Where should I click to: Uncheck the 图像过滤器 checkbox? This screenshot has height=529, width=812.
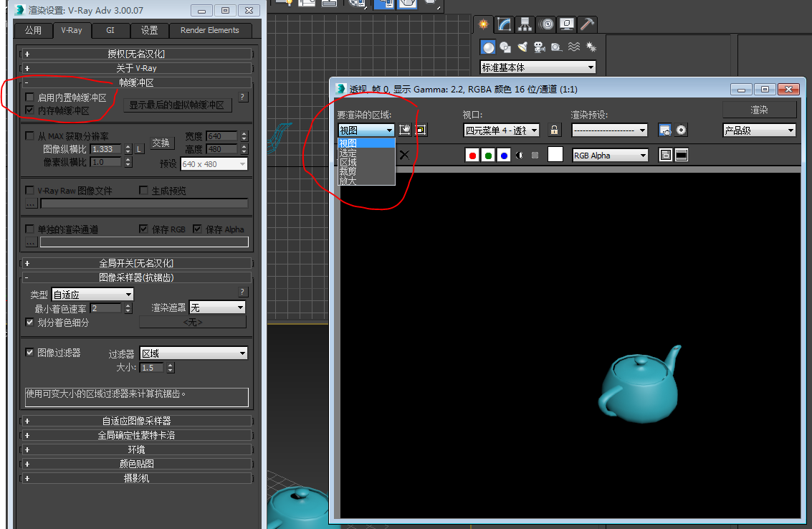coord(29,353)
